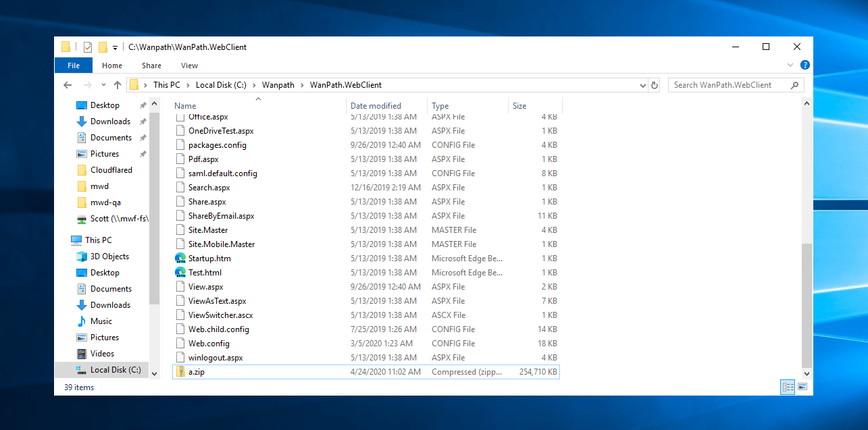Switch to large thumbnails view button
This screenshot has height=430, width=868.
pyautogui.click(x=802, y=387)
